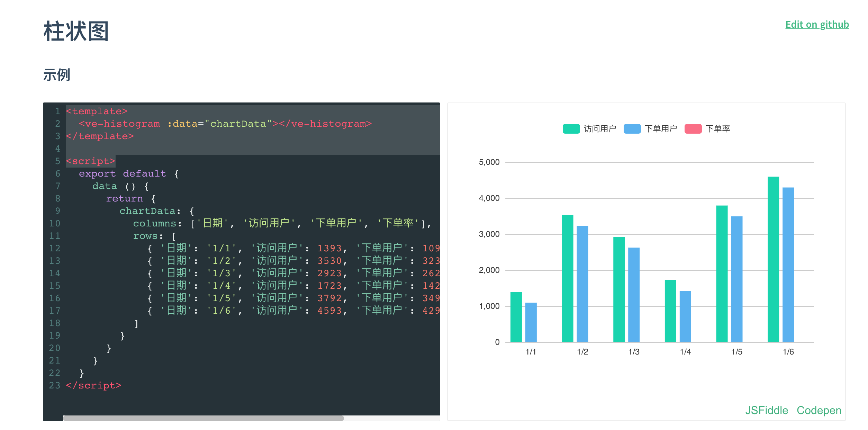Click the 'return' keyword on line 8

tap(124, 198)
